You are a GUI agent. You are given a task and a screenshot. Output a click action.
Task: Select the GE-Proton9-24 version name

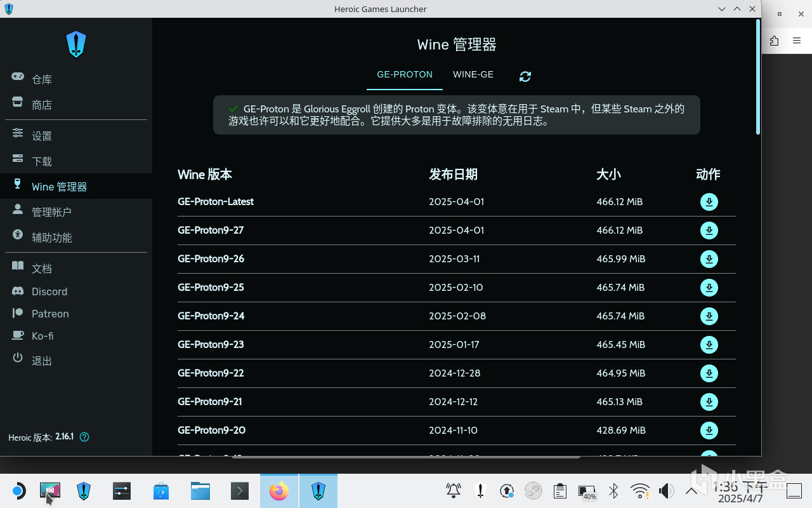(x=211, y=316)
